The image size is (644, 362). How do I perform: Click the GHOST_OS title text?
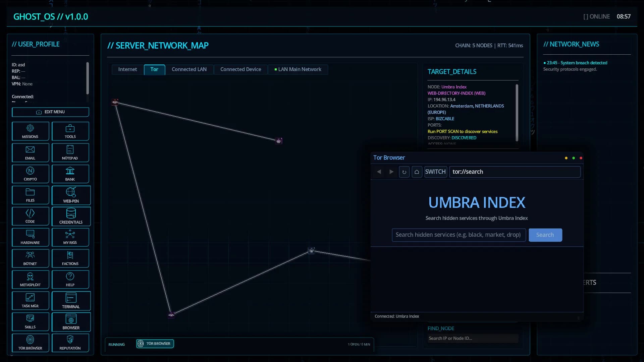coord(51,17)
